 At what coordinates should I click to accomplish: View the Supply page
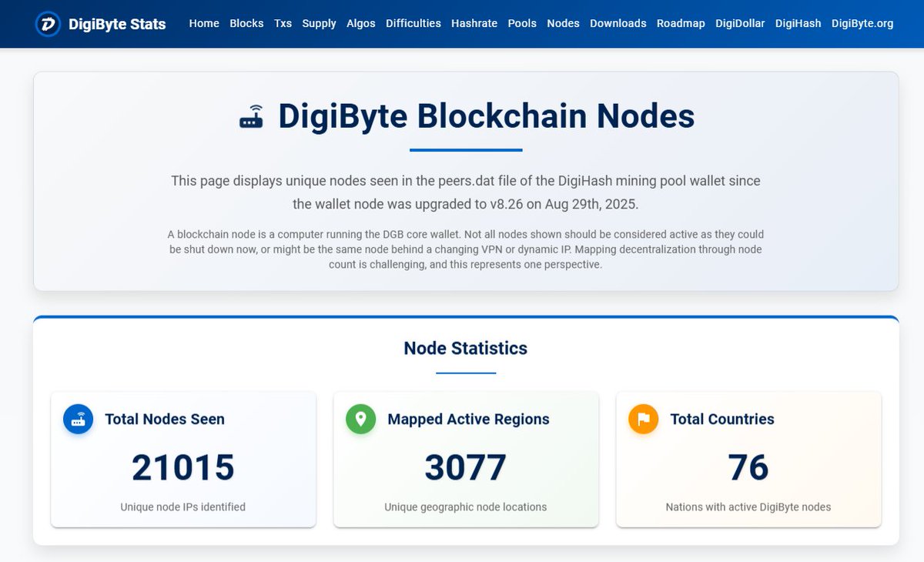[x=319, y=23]
